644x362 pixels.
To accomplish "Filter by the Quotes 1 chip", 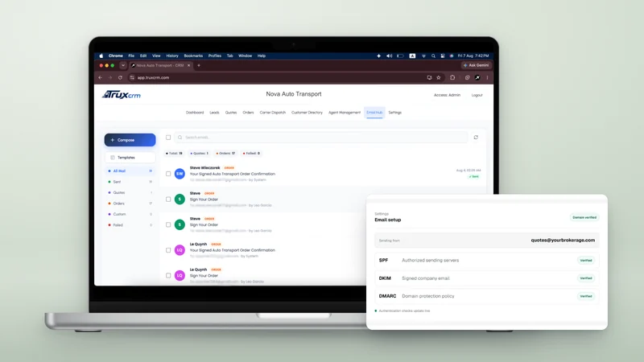I will pos(199,153).
